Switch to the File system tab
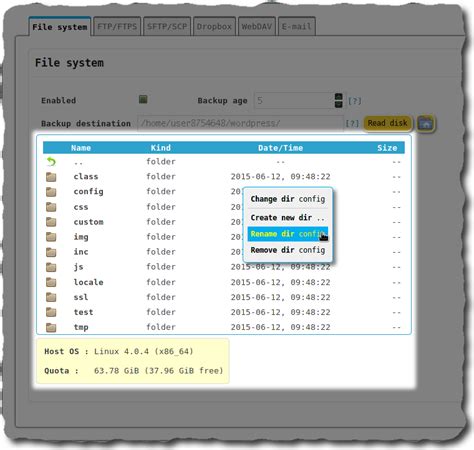 60,27
